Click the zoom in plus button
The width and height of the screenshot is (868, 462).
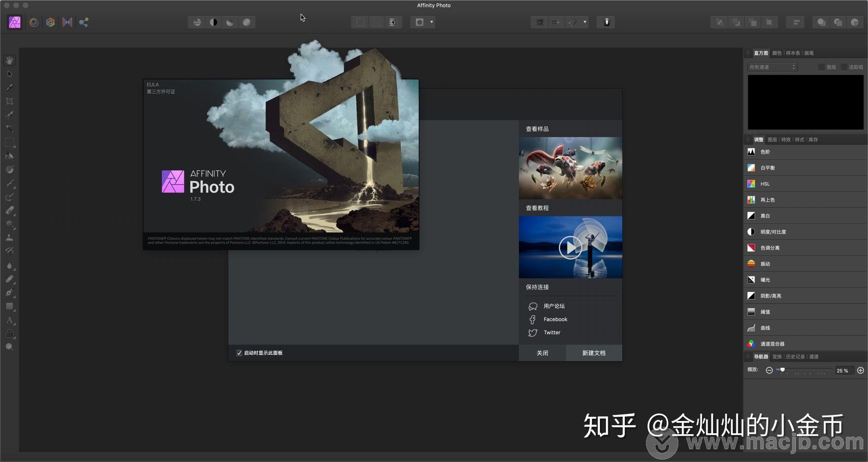pos(860,371)
